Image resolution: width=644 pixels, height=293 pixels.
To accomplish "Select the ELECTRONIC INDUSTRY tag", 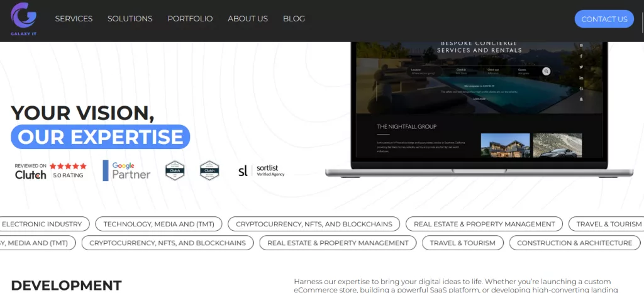I will (45, 224).
